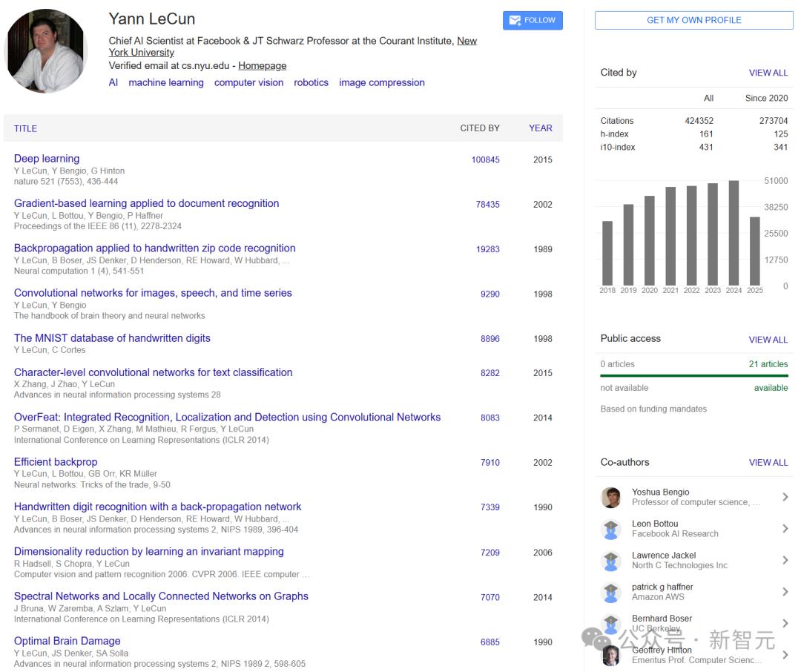Expand the Yoshua Bengio co-author chevron

click(785, 497)
